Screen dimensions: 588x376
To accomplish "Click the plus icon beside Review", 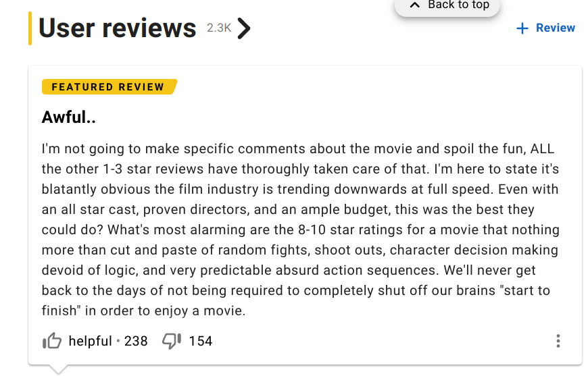I will click(x=522, y=28).
